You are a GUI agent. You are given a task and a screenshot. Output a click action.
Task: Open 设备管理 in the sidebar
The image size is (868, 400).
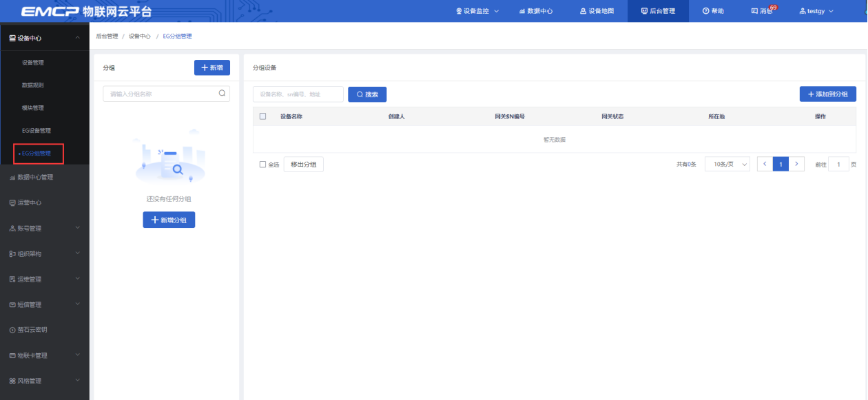pos(33,63)
